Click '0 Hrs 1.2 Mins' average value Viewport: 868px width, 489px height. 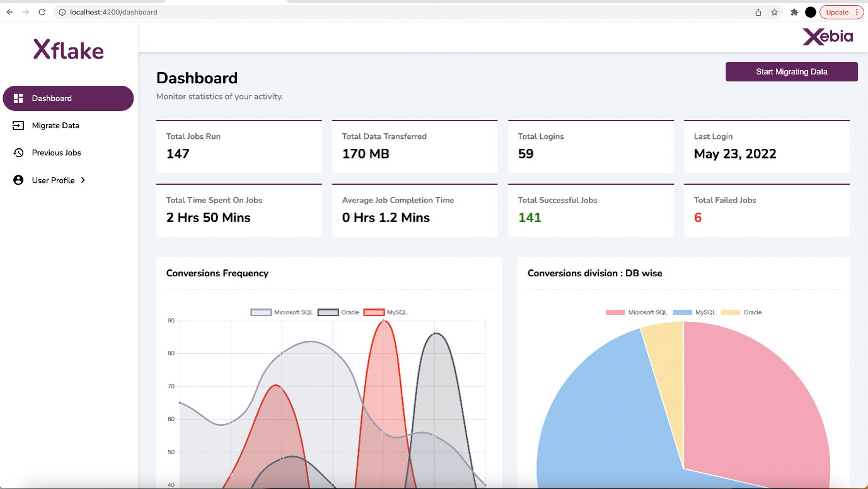tap(386, 218)
